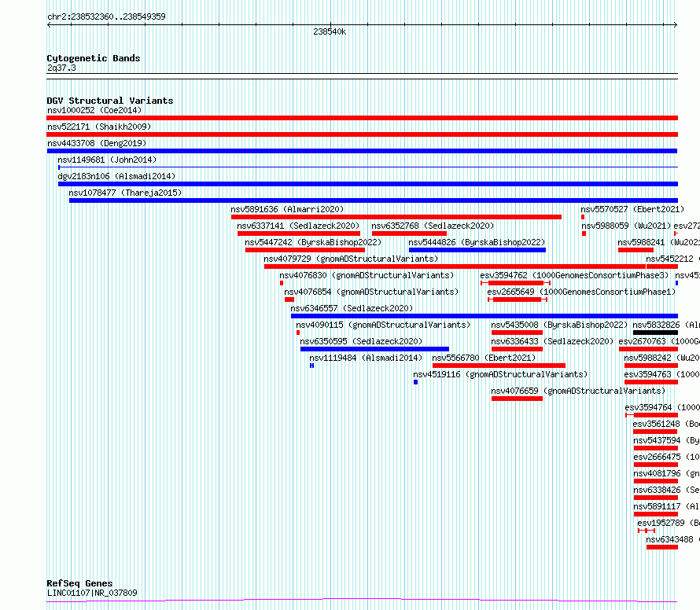700x610 pixels.
Task: Click RefSeq Genes track title
Action: coord(79,583)
